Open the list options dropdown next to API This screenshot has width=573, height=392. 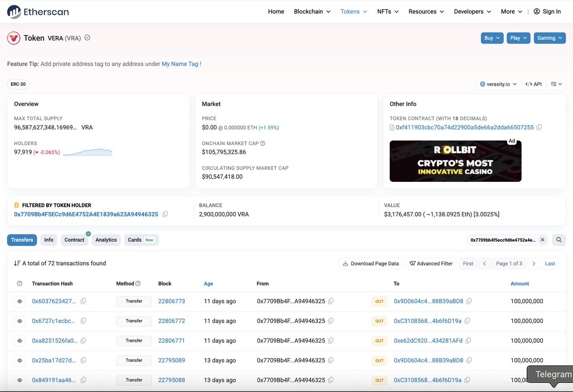[x=556, y=84]
